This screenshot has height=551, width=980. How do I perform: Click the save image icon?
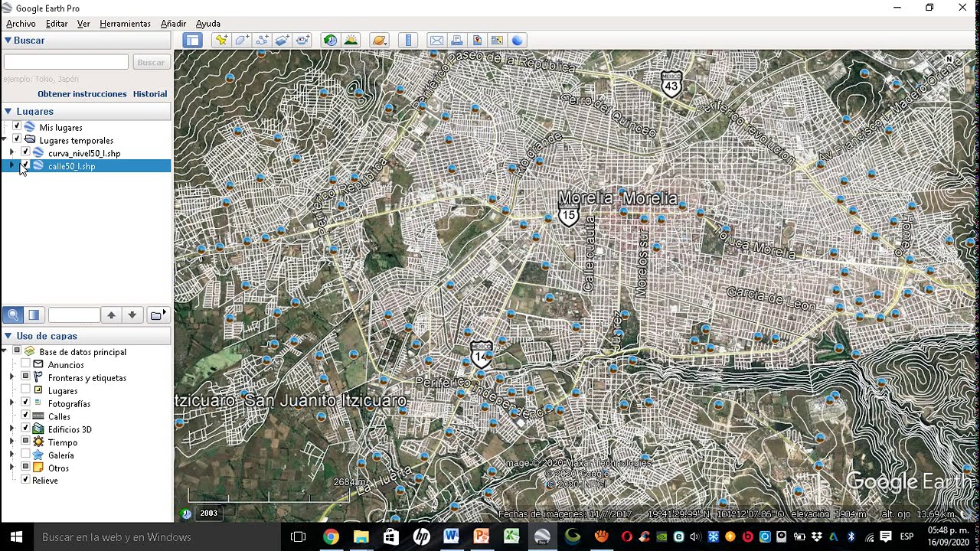point(477,40)
